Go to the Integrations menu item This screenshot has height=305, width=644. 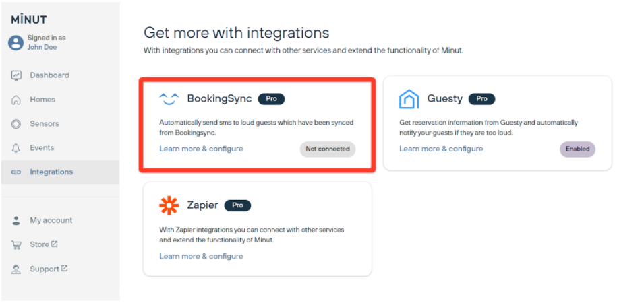pos(51,172)
